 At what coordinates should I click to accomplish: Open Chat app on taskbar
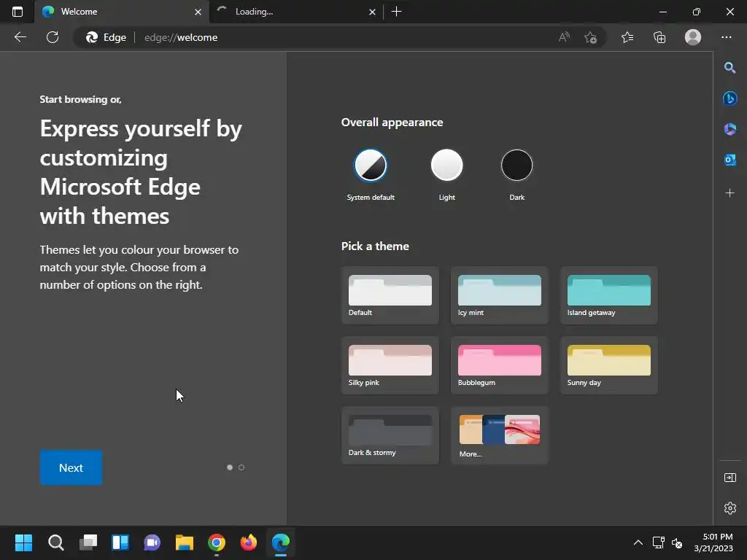point(152,542)
